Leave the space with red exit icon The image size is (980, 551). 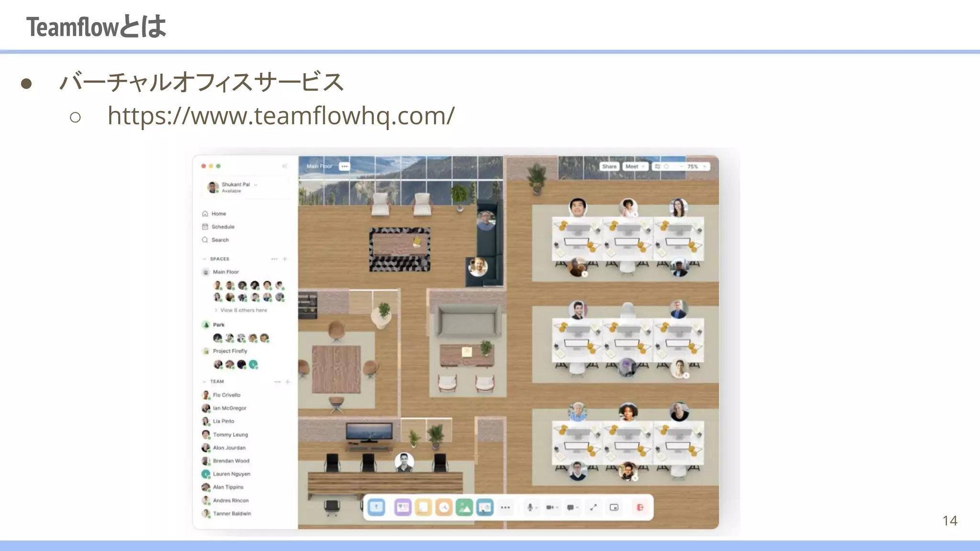click(640, 507)
